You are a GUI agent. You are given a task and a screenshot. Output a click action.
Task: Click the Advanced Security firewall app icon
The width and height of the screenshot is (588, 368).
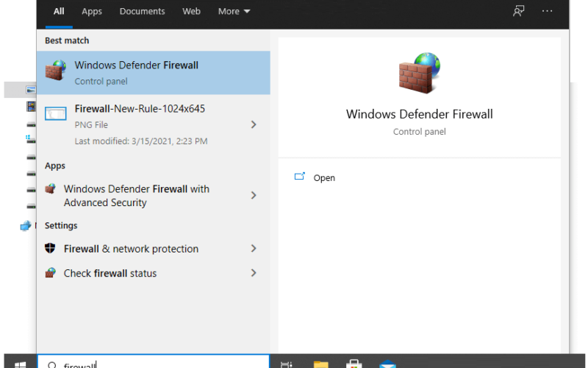coord(50,188)
